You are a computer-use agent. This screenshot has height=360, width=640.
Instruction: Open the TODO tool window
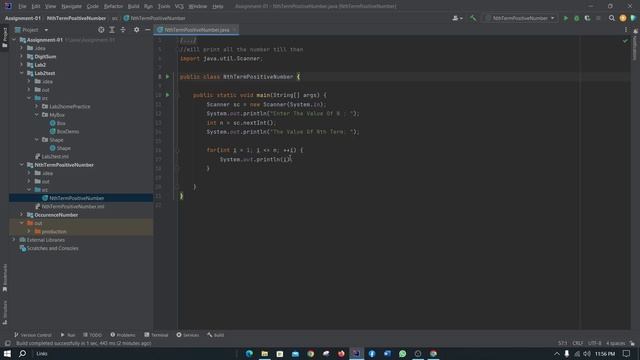coord(92,335)
